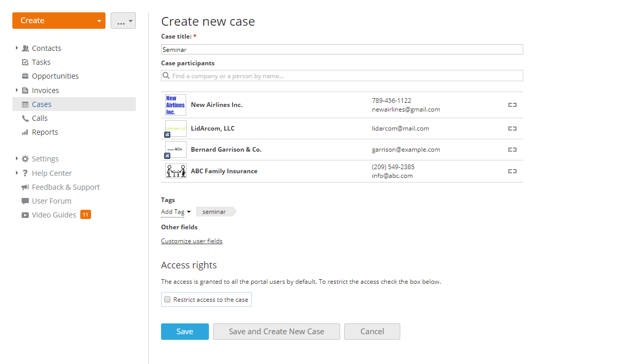Image resolution: width=638 pixels, height=364 pixels.
Task: Expand the Contacts tree item
Action: 16,48
